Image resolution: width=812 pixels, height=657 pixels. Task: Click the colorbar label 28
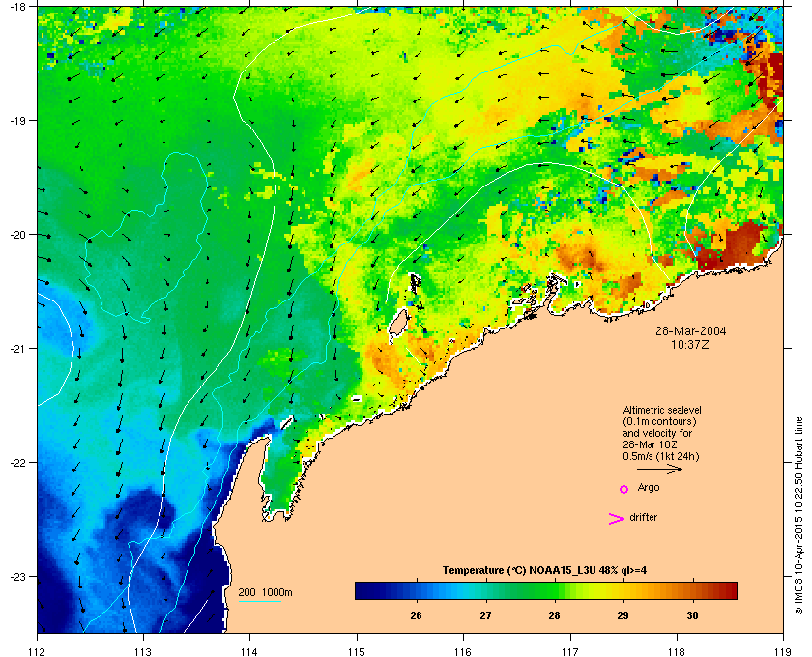[554, 615]
